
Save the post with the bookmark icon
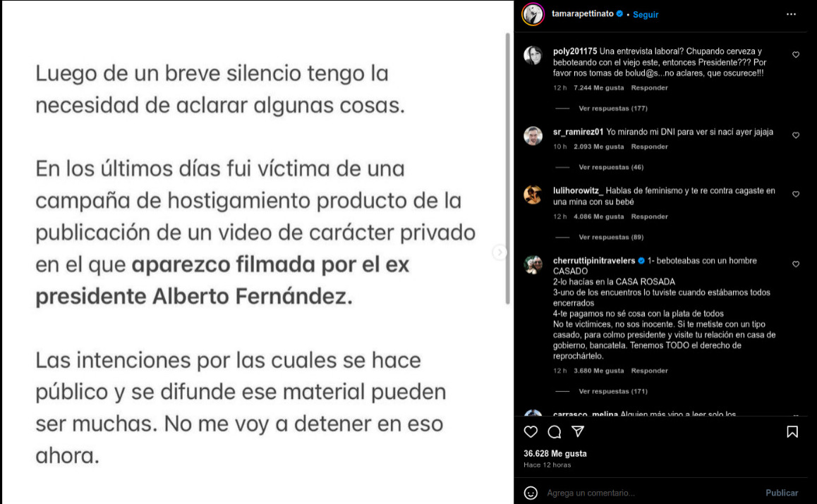[792, 431]
